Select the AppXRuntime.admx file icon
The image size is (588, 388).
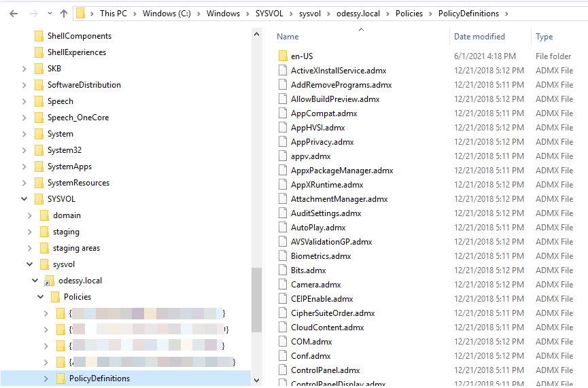pos(283,184)
